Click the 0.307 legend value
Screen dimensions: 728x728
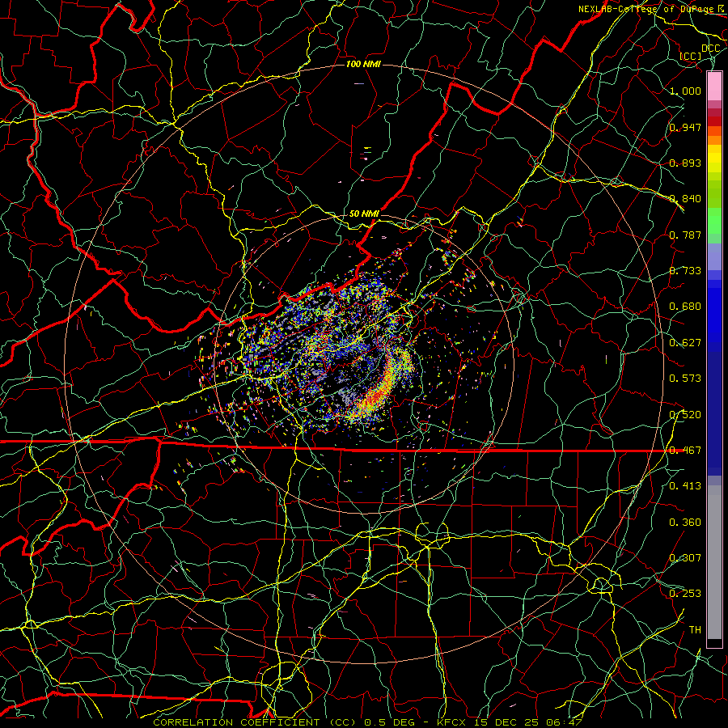click(685, 558)
